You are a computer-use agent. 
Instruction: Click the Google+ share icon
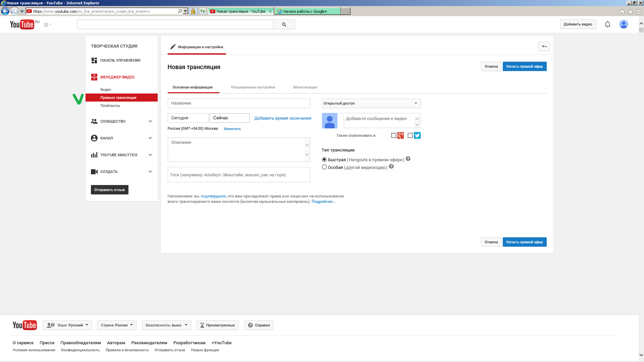(x=400, y=135)
